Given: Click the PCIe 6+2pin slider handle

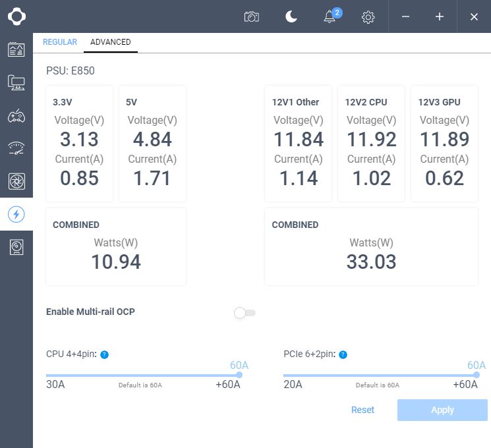Looking at the screenshot, I should 477,375.
